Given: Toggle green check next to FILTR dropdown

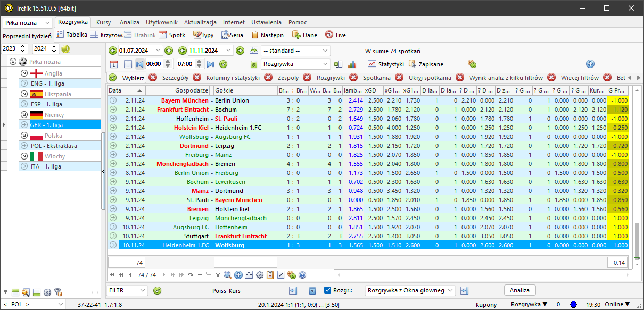Looking at the screenshot, I should click(157, 290).
